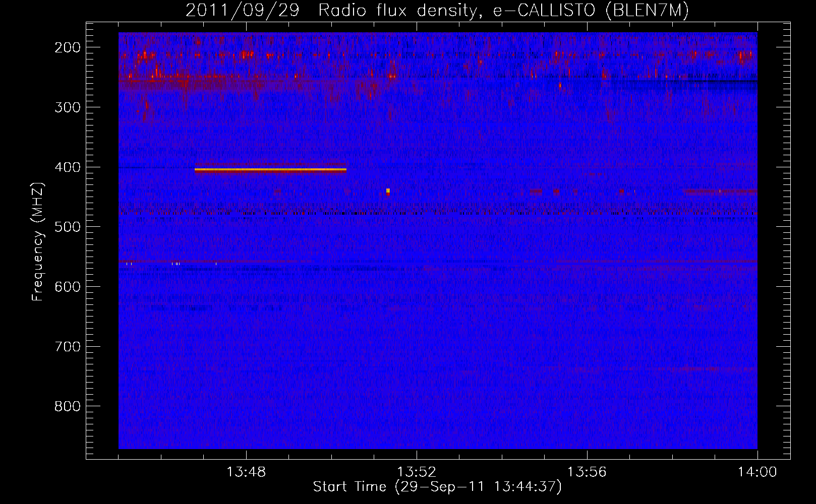
Task: Click the bright yellow horizontal burst near 400 MHz
Action: coord(270,170)
